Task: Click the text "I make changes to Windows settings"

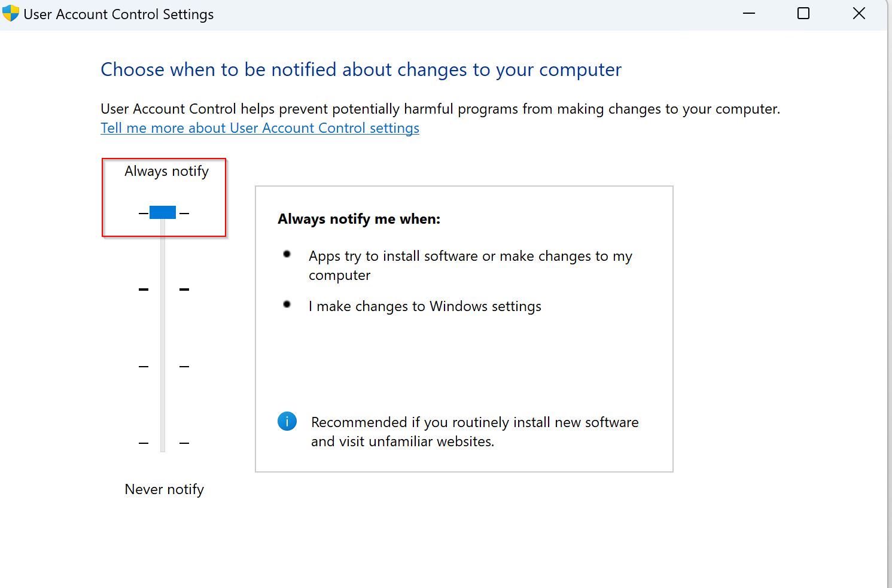Action: tap(425, 306)
